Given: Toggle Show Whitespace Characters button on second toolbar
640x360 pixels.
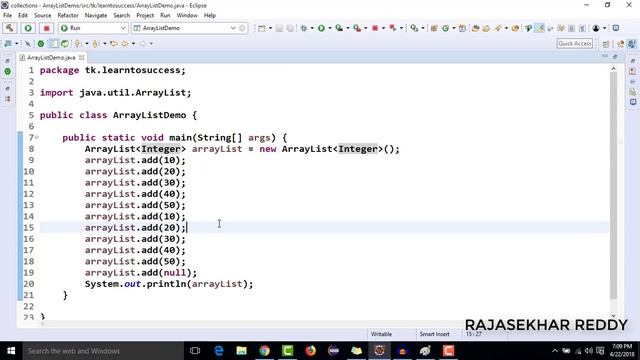Looking at the screenshot, I should click(x=53, y=44).
